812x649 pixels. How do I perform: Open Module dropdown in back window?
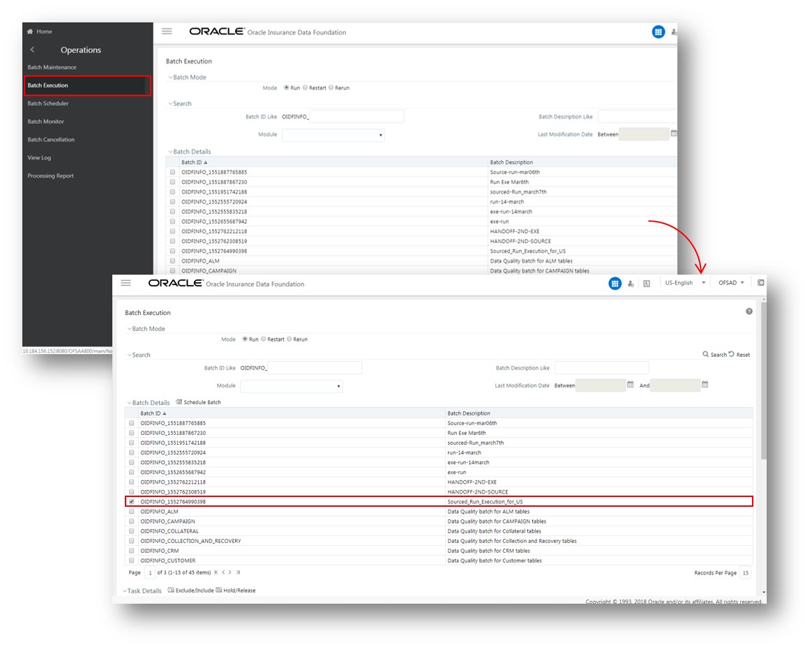333,135
